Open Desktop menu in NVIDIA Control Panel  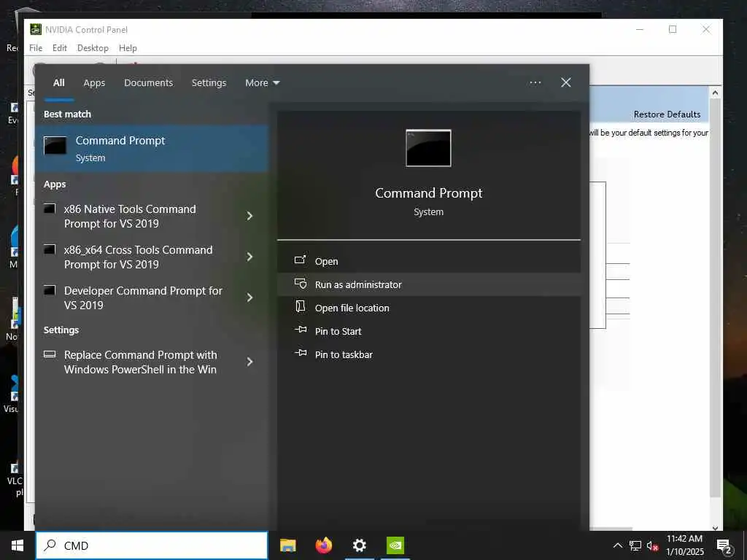coord(93,48)
